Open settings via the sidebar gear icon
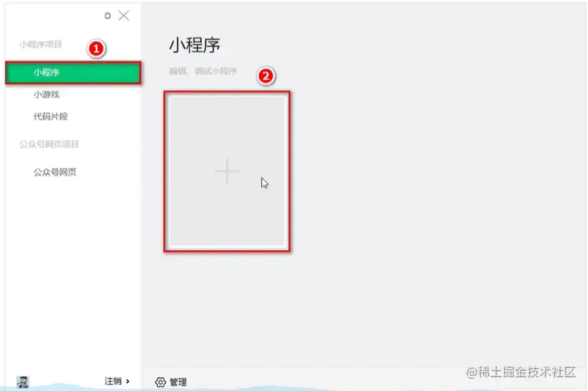The image size is (588, 391). pos(107,16)
